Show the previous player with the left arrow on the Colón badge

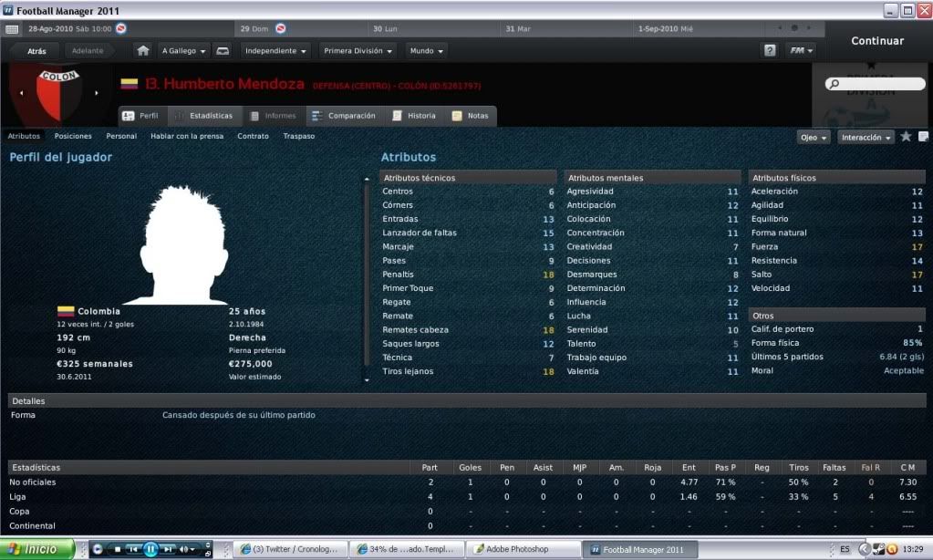[x=21, y=93]
